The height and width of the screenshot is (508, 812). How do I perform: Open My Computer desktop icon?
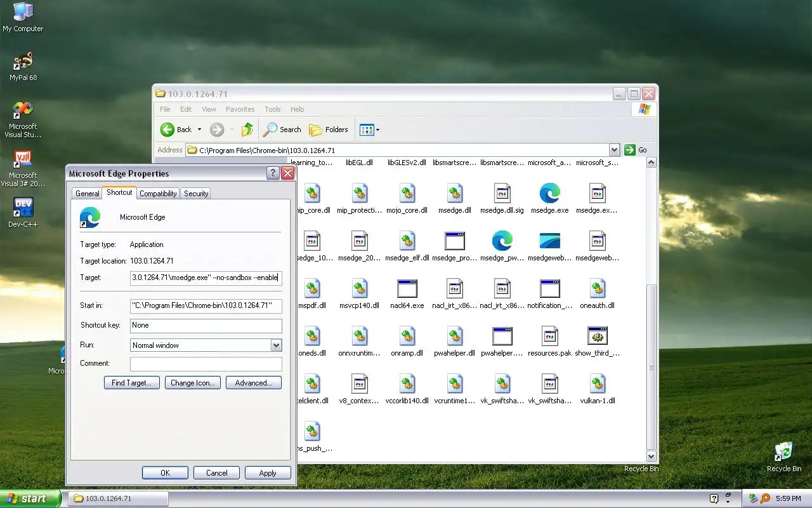pyautogui.click(x=23, y=17)
